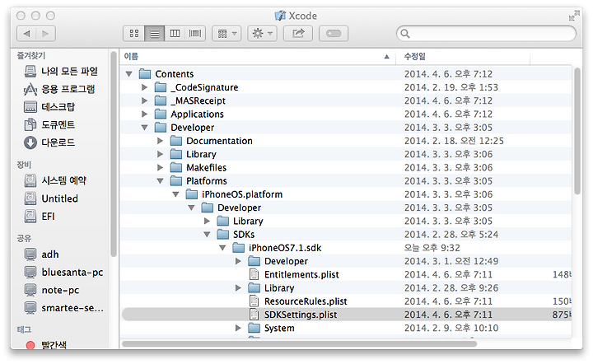The width and height of the screenshot is (593, 364).
Task: Open shared computer smartee-se…
Action: coord(63,308)
